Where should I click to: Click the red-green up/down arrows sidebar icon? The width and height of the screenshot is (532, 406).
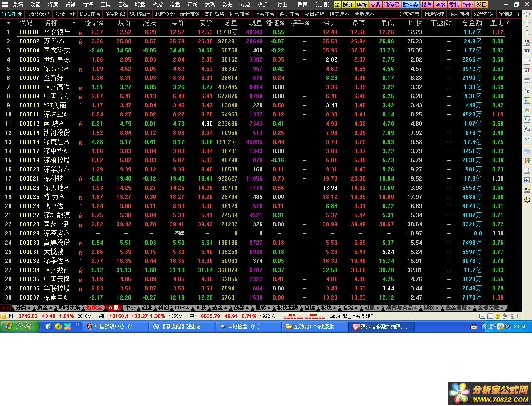[x=527, y=161]
